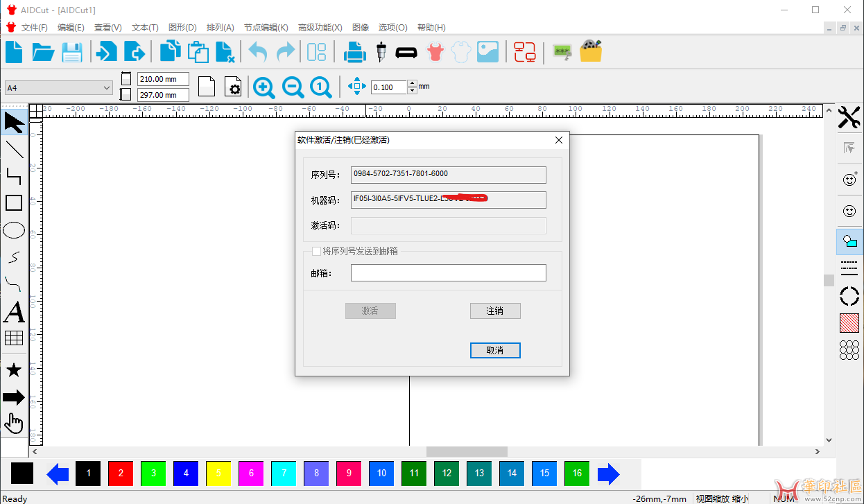
Task: Select the Text tool letter A
Action: (x=14, y=312)
